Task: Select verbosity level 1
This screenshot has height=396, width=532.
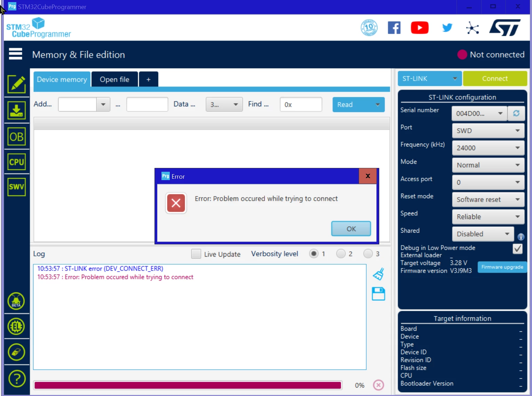Action: [314, 254]
